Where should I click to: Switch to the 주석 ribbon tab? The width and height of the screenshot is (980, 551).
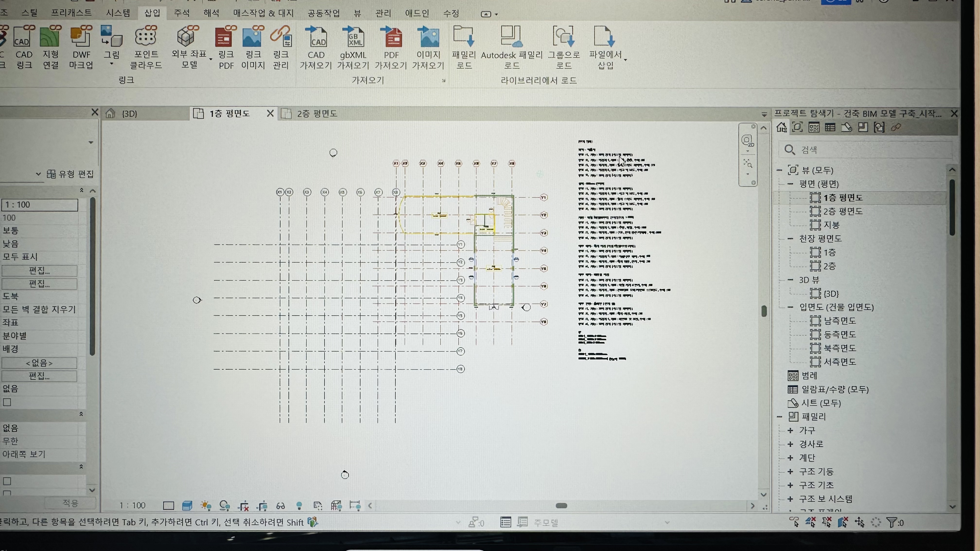[182, 13]
